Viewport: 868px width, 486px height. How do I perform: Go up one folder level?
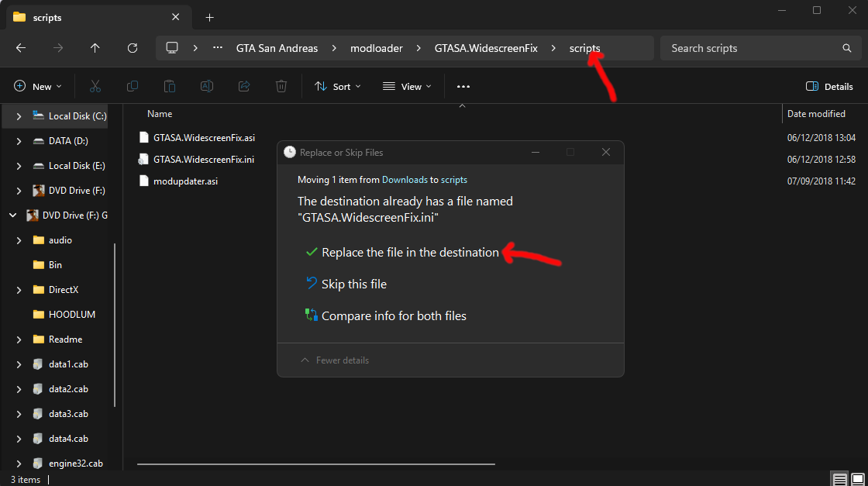pos(95,48)
